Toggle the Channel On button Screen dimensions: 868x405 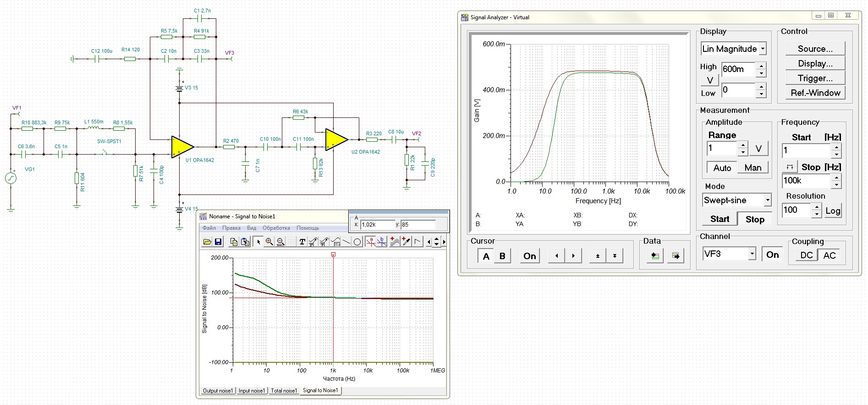click(772, 255)
